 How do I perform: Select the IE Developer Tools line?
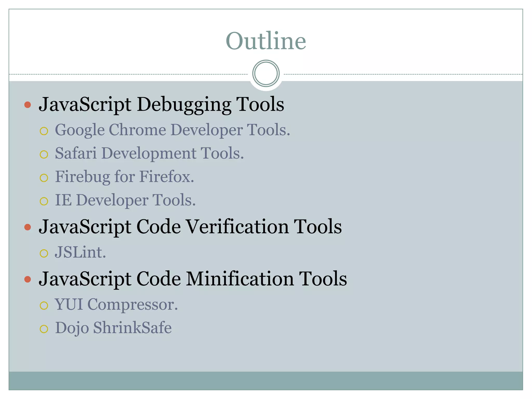[125, 200]
